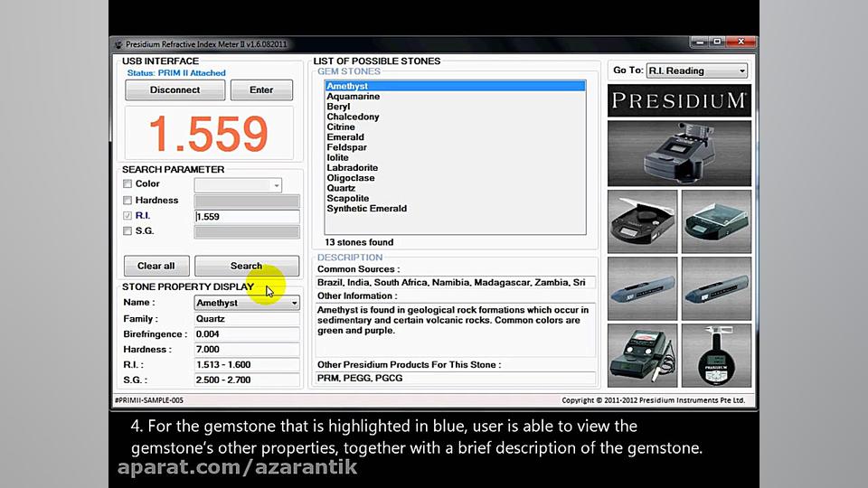868x488 pixels.
Task: Click the Search button
Action: pos(246,266)
